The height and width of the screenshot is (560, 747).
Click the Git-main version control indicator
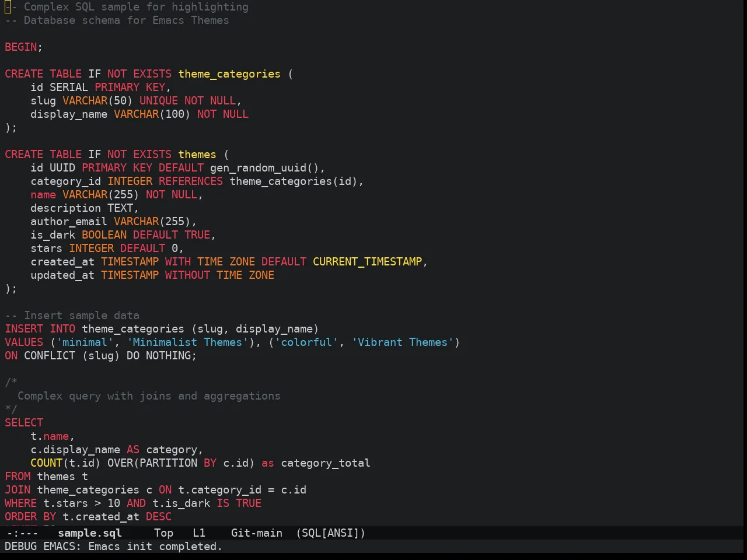(257, 533)
